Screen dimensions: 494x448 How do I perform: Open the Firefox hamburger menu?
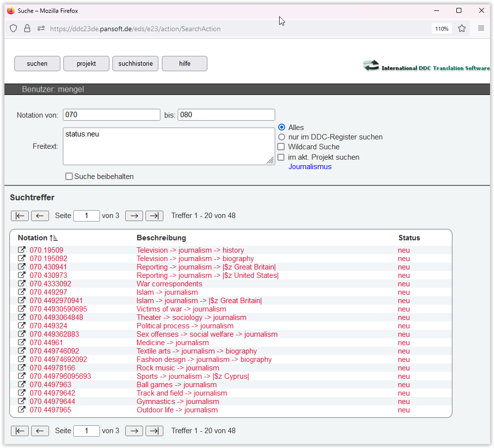pyautogui.click(x=481, y=29)
